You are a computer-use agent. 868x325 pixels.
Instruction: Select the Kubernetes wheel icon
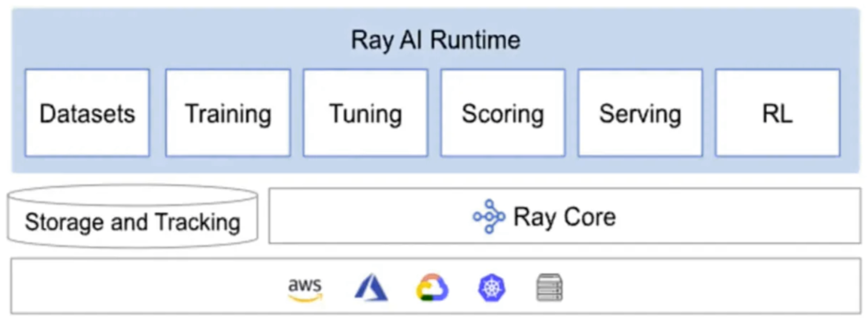click(492, 288)
